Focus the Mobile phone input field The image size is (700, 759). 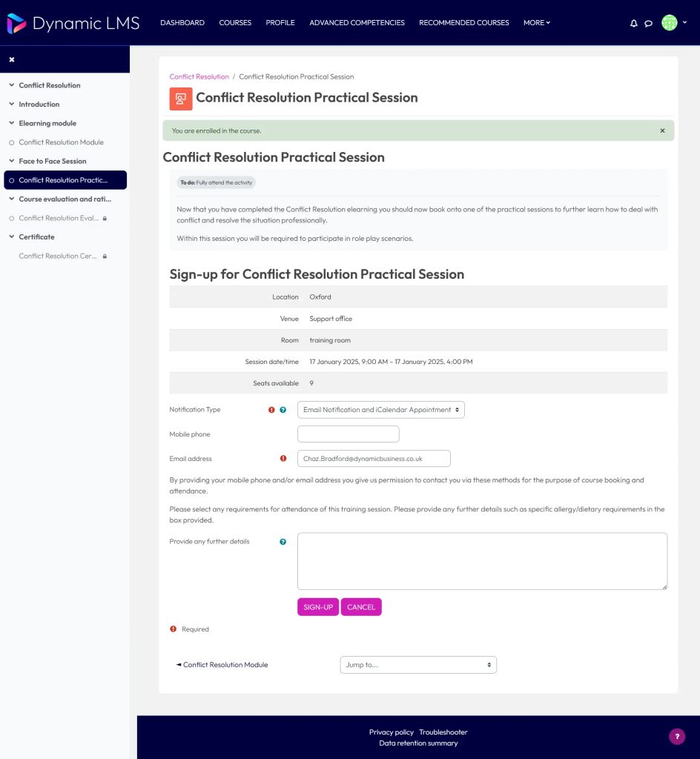(x=348, y=434)
